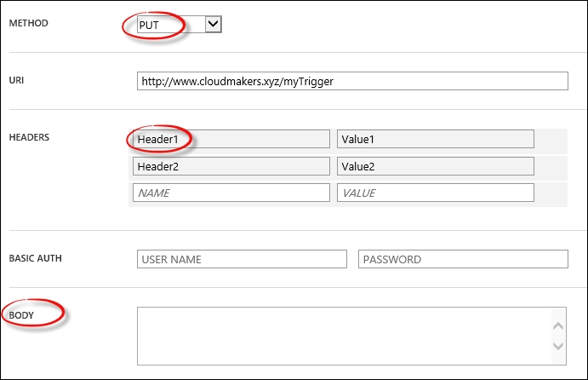Click the URI label
Screen dimensions: 588x380
[16, 80]
